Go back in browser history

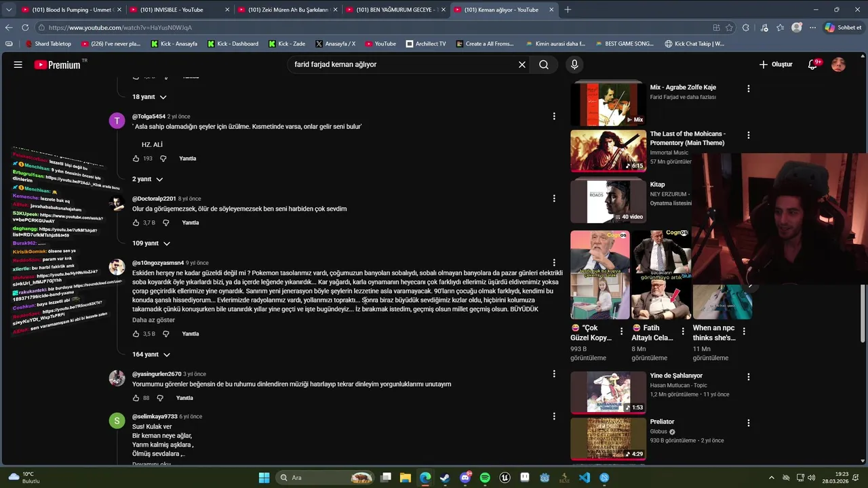coord(8,28)
